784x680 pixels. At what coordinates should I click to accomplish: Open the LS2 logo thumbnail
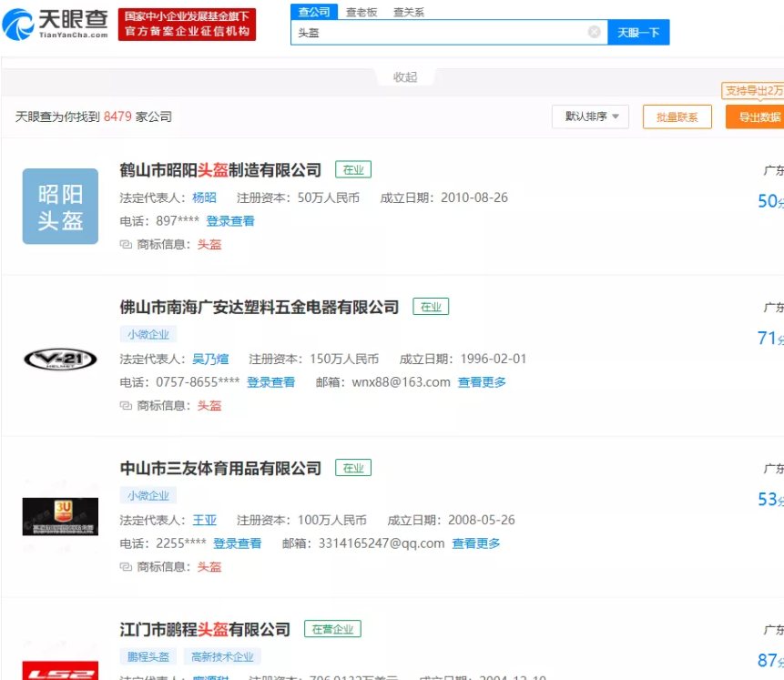pos(60,671)
